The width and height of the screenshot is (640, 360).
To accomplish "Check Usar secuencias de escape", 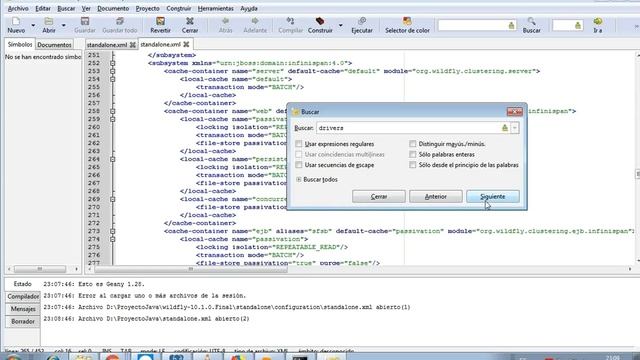I will (299, 165).
